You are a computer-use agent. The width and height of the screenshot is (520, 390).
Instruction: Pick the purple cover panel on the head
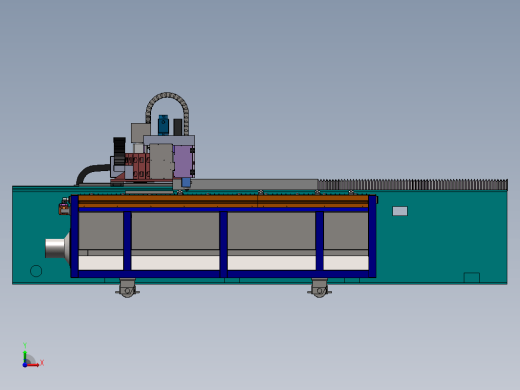(x=183, y=161)
